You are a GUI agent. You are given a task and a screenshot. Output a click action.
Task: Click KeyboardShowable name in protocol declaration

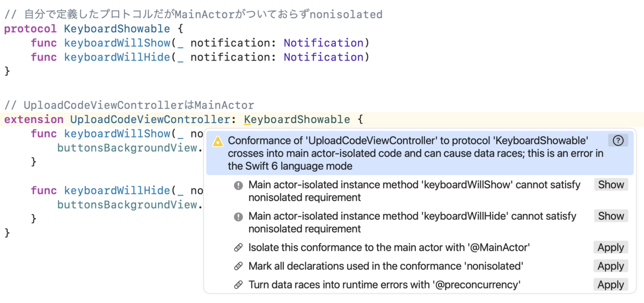tap(117, 29)
